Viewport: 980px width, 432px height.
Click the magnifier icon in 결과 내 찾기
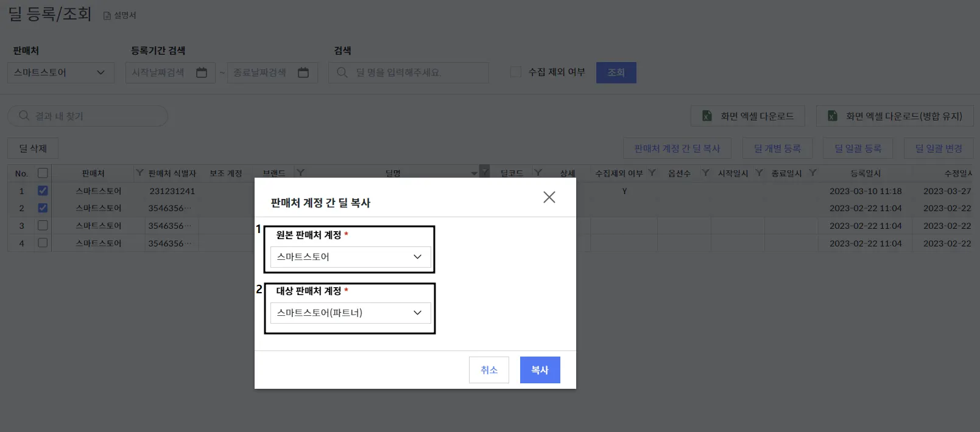tap(24, 116)
